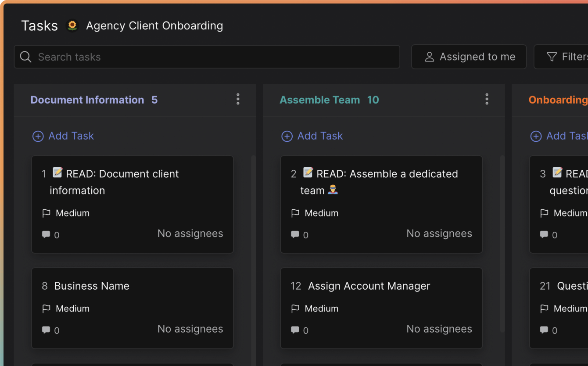Click the search magnifying glass icon
Image resolution: width=588 pixels, height=366 pixels.
point(25,57)
